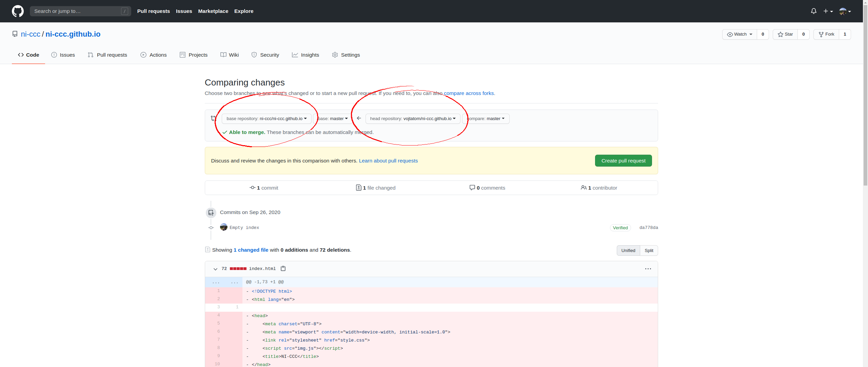Screen dimensions: 868x367
Task: Copy the index.html file path
Action: (283, 269)
